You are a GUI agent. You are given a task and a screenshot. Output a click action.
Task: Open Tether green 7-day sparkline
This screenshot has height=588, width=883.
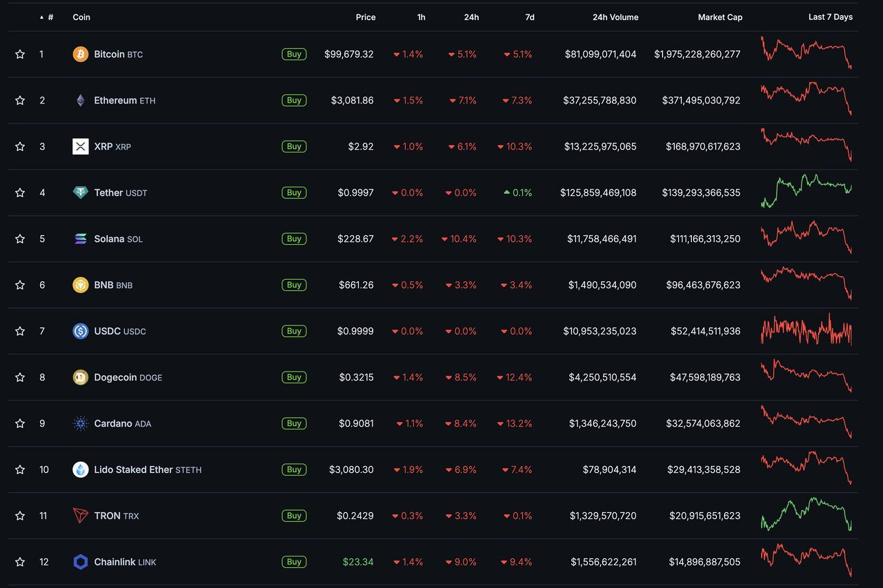coord(806,191)
